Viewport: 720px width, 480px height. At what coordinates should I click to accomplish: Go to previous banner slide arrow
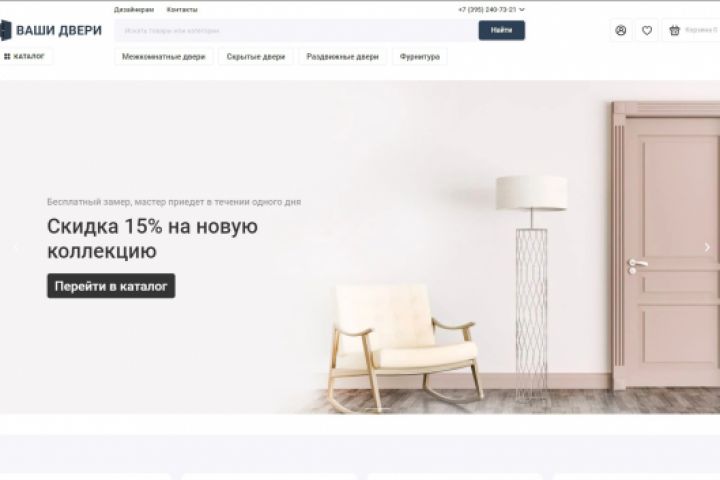pos(16,248)
